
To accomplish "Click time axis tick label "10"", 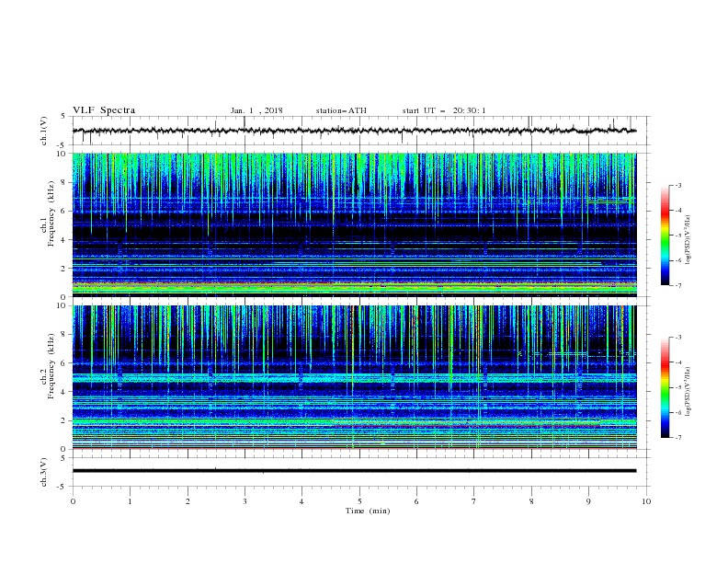I will point(646,501).
